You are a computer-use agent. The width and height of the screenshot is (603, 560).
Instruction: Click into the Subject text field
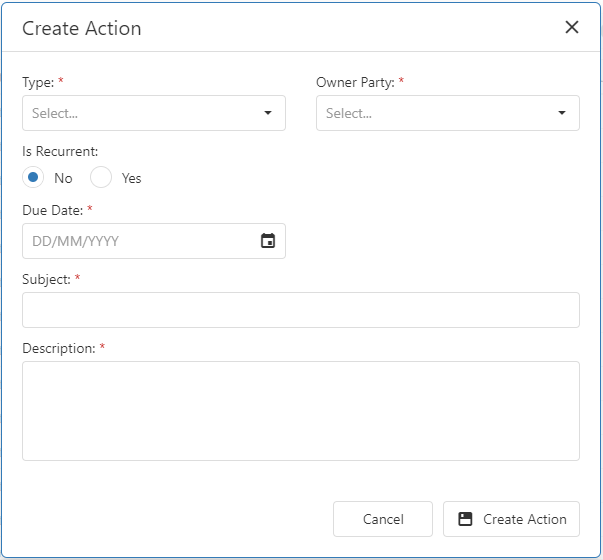click(x=301, y=310)
